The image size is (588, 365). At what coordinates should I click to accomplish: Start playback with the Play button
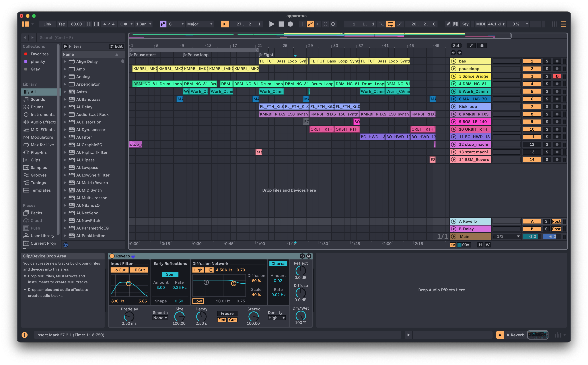(x=272, y=24)
